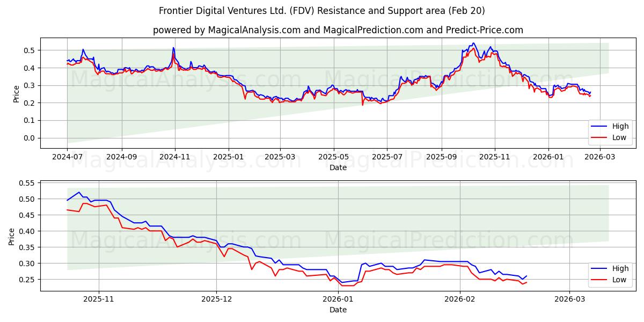This screenshot has height=322, width=644.
Task: Click the 0.25 value on bottom chart axis
Action: (x=27, y=280)
